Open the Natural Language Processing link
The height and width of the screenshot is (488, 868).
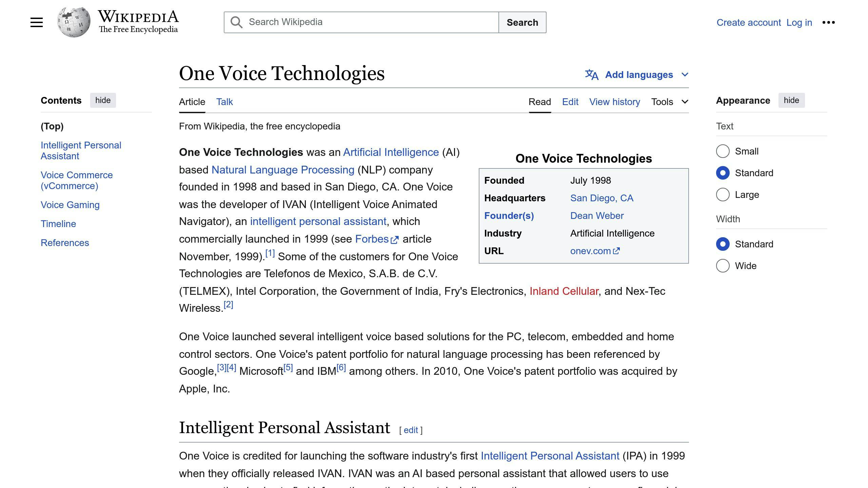coord(283,170)
